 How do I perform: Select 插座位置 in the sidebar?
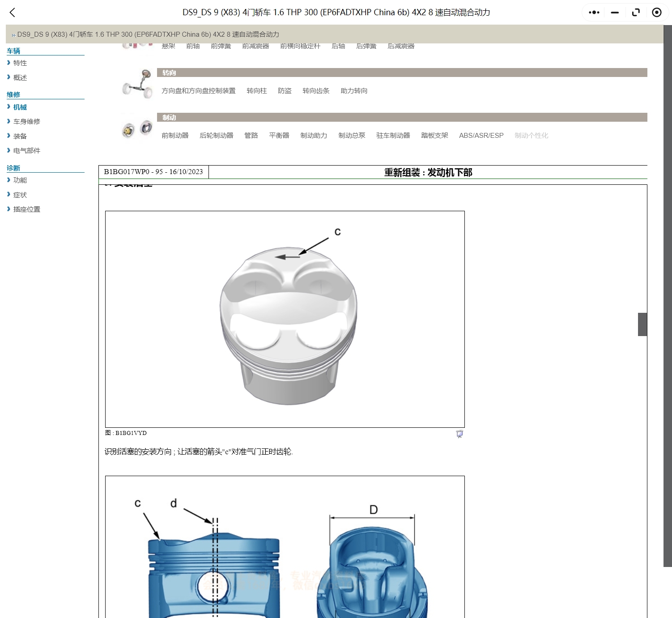26,209
